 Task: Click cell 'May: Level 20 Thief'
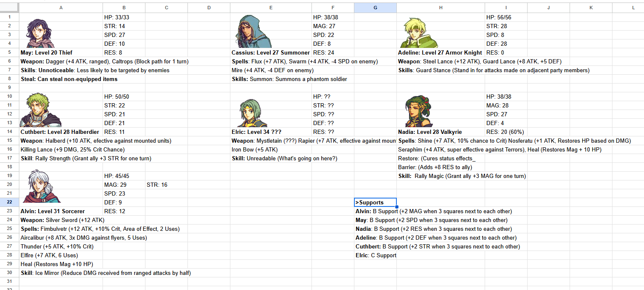click(61, 52)
